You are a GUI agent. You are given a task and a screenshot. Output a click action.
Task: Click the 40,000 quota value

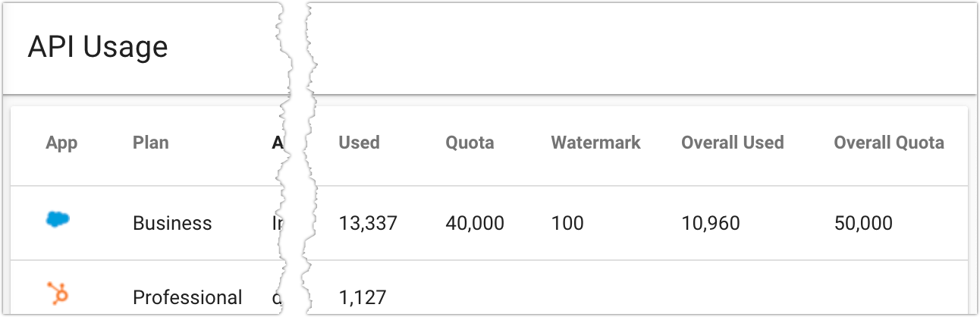[475, 223]
